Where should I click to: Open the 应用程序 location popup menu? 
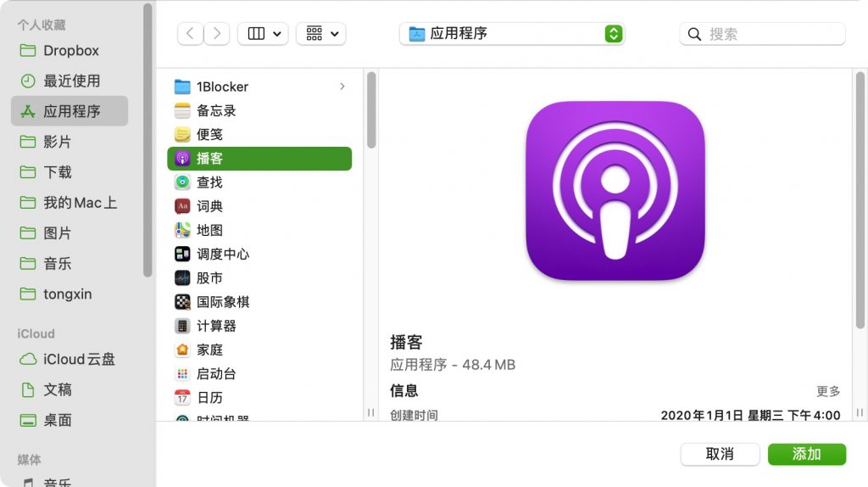click(x=512, y=34)
